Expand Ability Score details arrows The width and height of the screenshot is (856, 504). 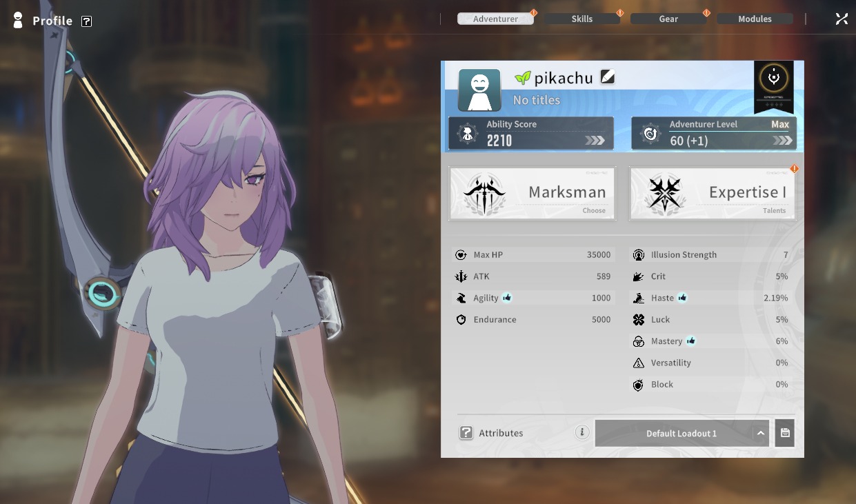click(x=595, y=141)
